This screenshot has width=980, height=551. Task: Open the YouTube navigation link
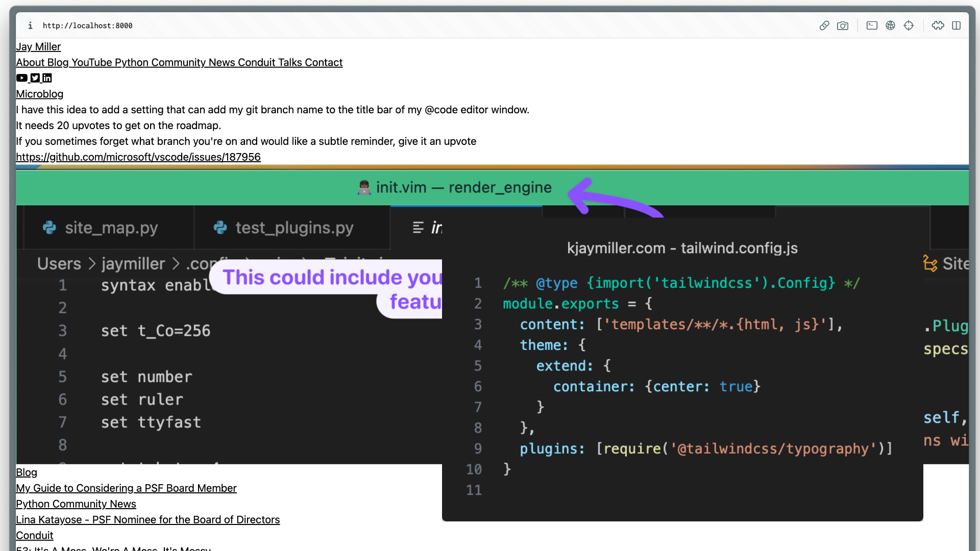[92, 62]
